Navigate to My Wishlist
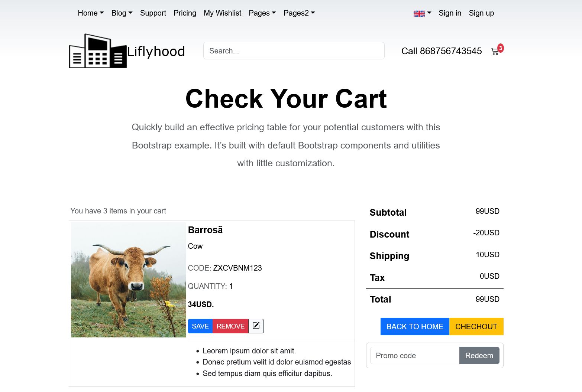Viewport: 582px width, 392px height. pos(222,13)
